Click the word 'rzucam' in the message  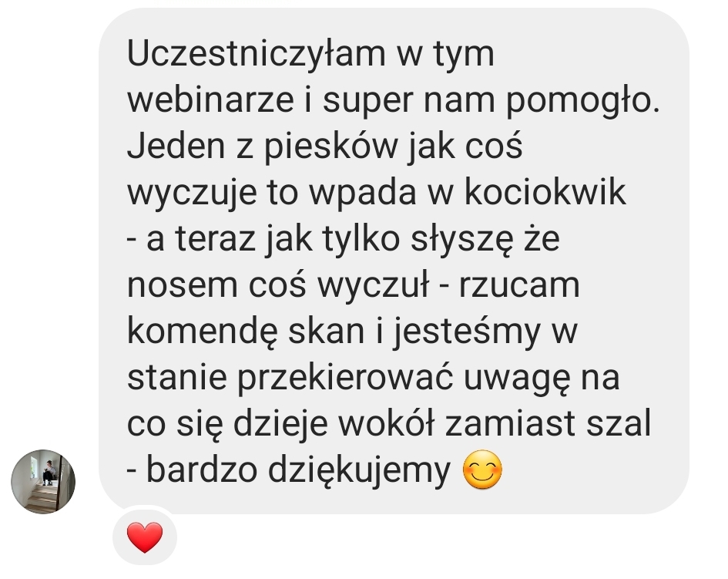tap(519, 286)
